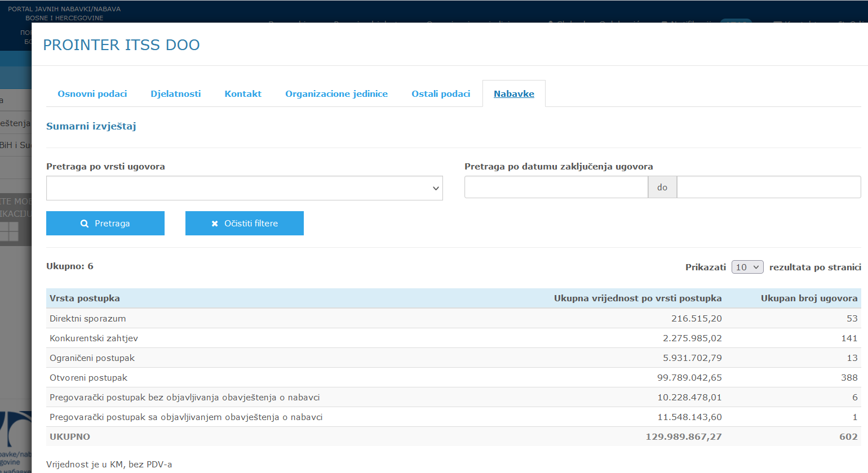
Task: Click the total value 129.989.867,27
Action: 684,437
